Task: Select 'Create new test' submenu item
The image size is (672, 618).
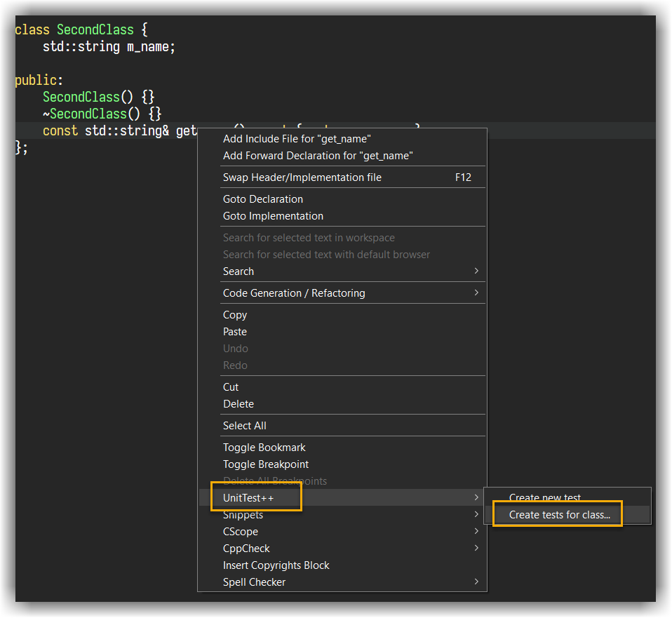Action: tap(545, 497)
